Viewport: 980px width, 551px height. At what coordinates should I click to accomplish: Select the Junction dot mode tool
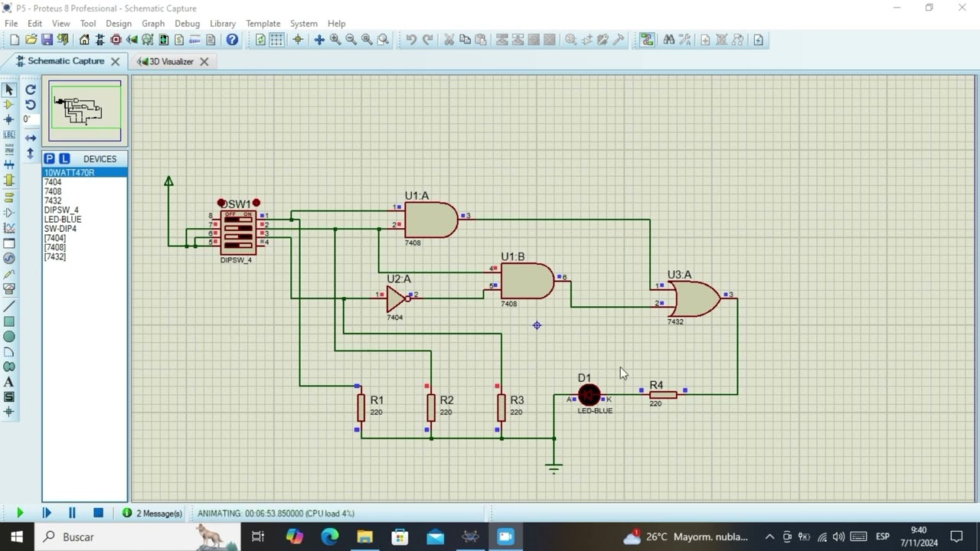pyautogui.click(x=9, y=119)
